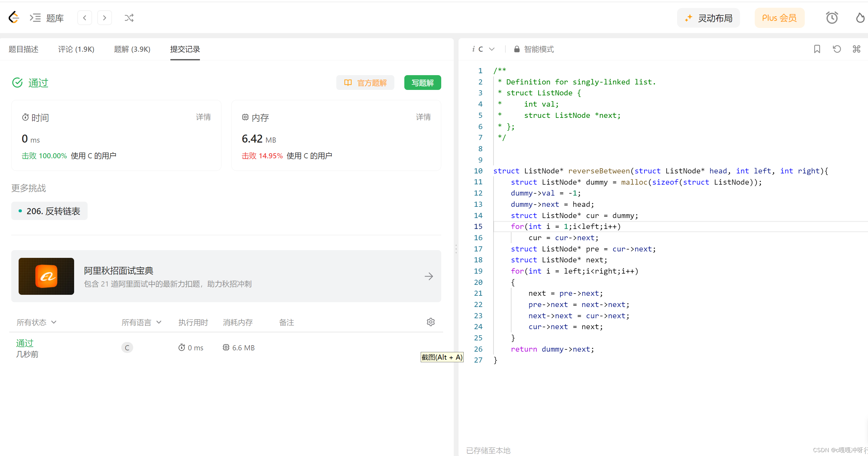This screenshot has height=456, width=868.
Task: Open the 阿里秋招面试宝典 banner
Action: 226,276
